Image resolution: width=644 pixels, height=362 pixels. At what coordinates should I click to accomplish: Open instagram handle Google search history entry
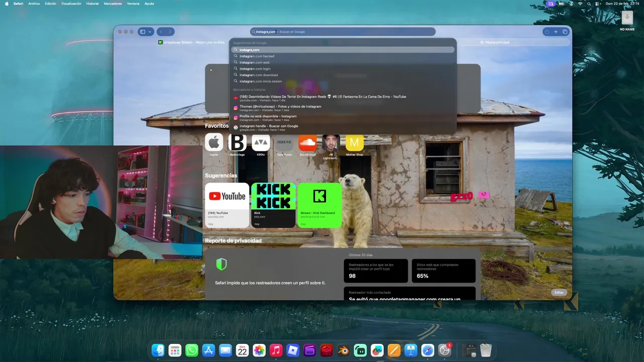(x=343, y=128)
